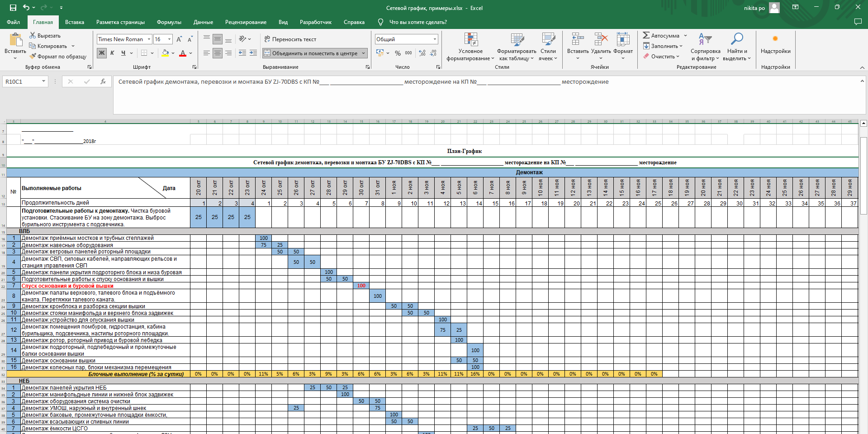Open font size 16 dropdown

point(169,39)
